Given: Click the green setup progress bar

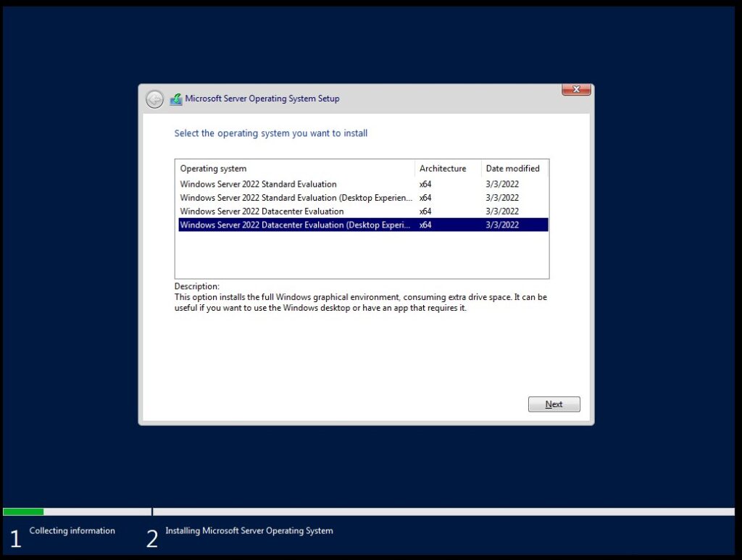Looking at the screenshot, I should point(23,511).
